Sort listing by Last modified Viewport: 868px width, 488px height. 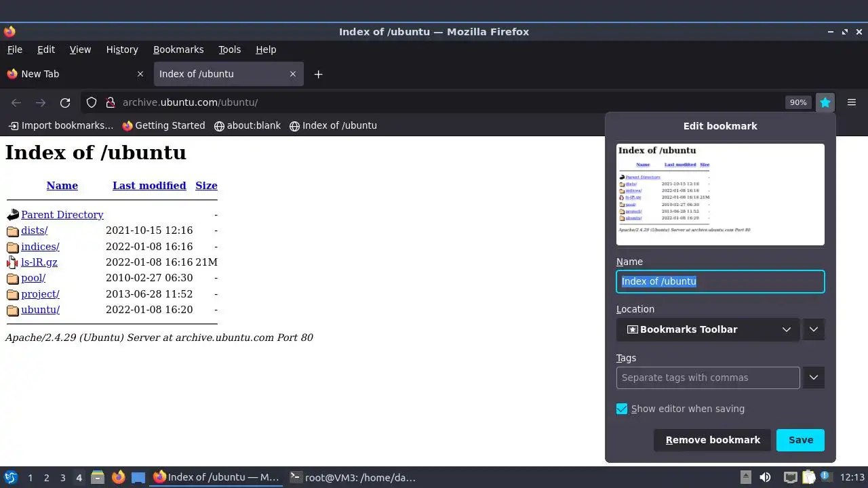pyautogui.click(x=149, y=186)
